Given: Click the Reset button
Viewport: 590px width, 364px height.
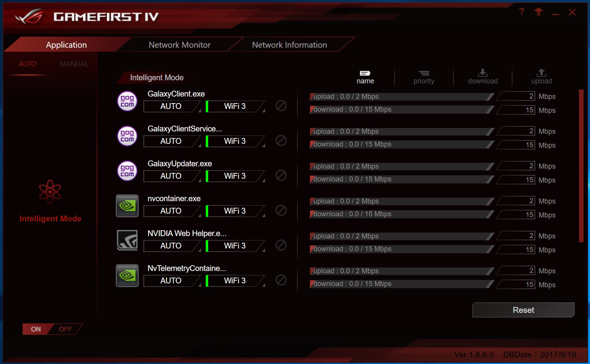Looking at the screenshot, I should point(523,310).
